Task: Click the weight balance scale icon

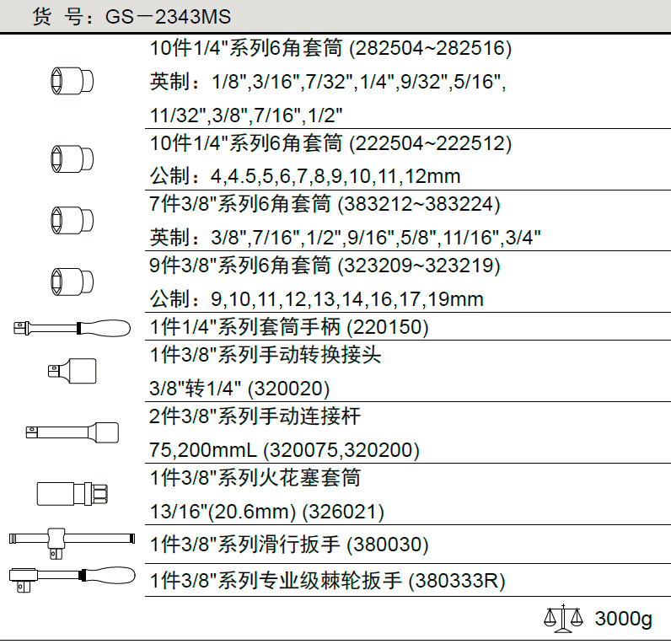Action: [x=563, y=620]
